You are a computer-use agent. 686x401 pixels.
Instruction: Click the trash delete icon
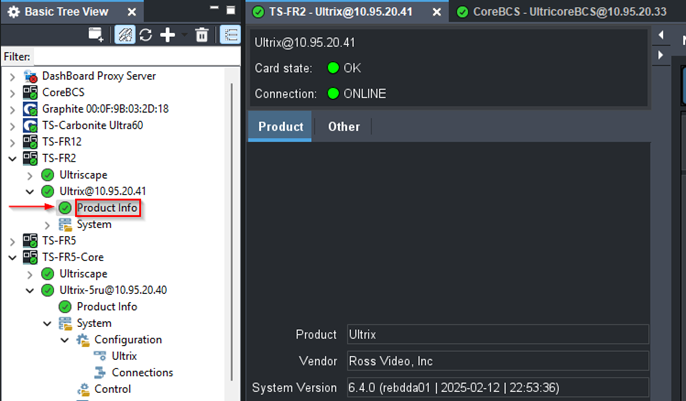pos(202,35)
